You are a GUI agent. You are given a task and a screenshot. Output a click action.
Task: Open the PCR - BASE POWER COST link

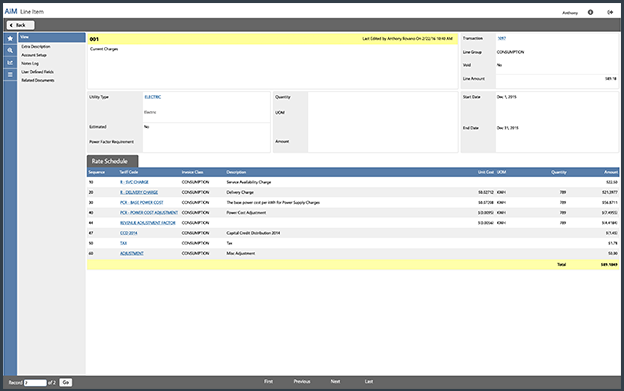click(x=142, y=202)
